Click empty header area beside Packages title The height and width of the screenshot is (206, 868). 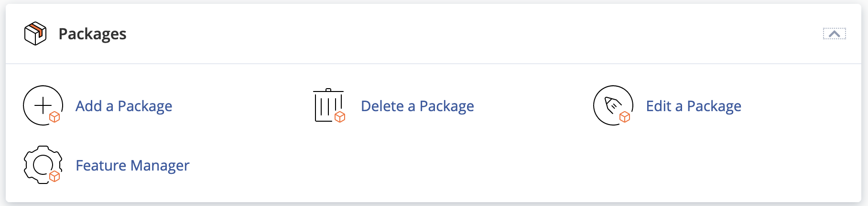(x=430, y=34)
